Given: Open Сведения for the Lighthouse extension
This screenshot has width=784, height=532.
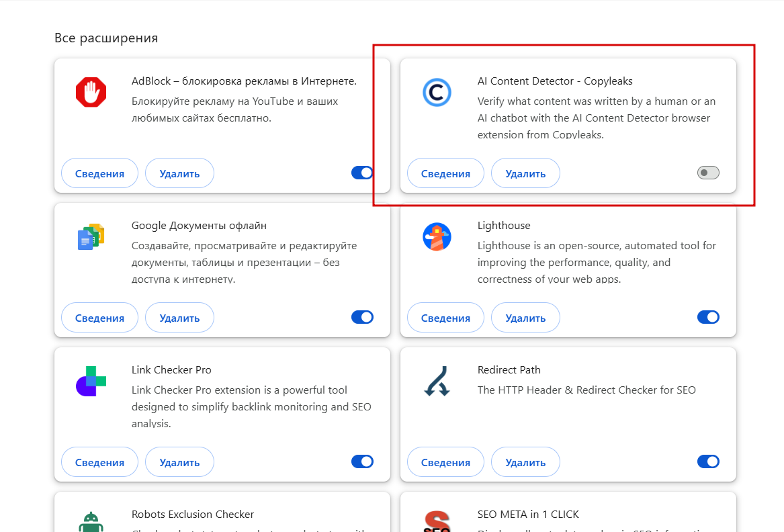Looking at the screenshot, I should click(445, 318).
